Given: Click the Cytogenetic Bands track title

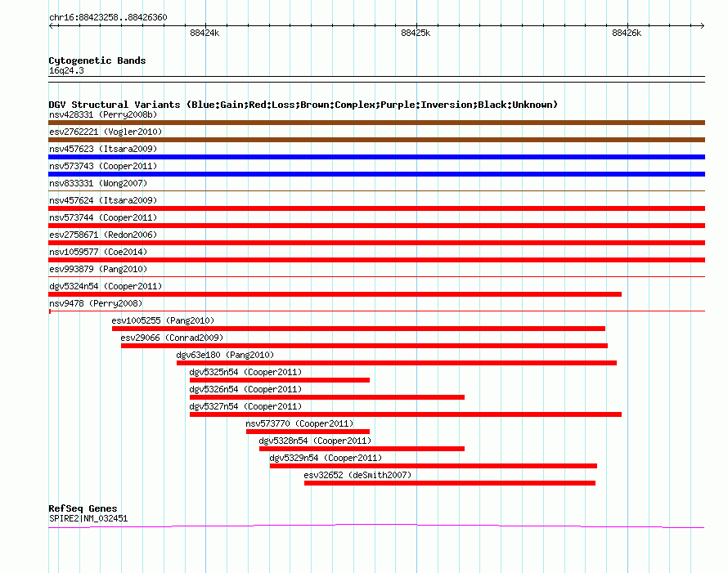Looking at the screenshot, I should click(x=97, y=60).
